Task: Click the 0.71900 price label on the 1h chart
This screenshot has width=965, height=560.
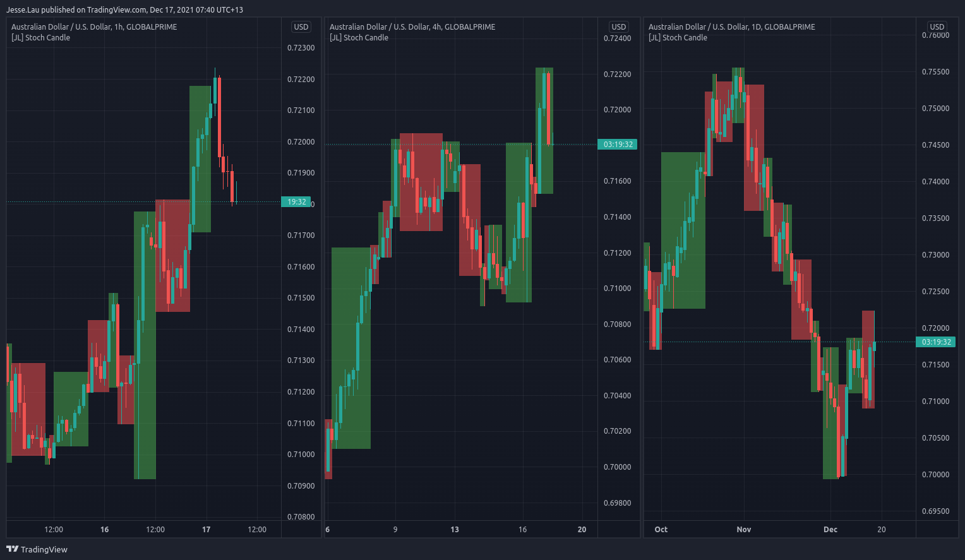Action: (x=301, y=173)
